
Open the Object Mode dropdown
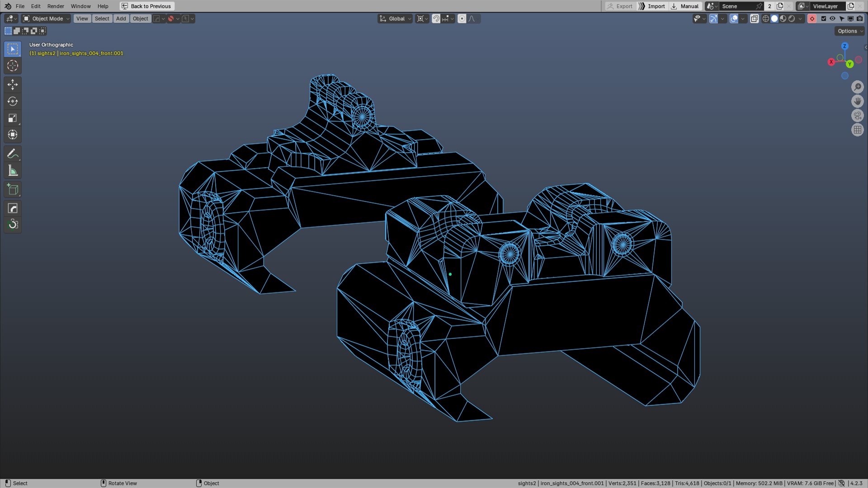coord(47,19)
